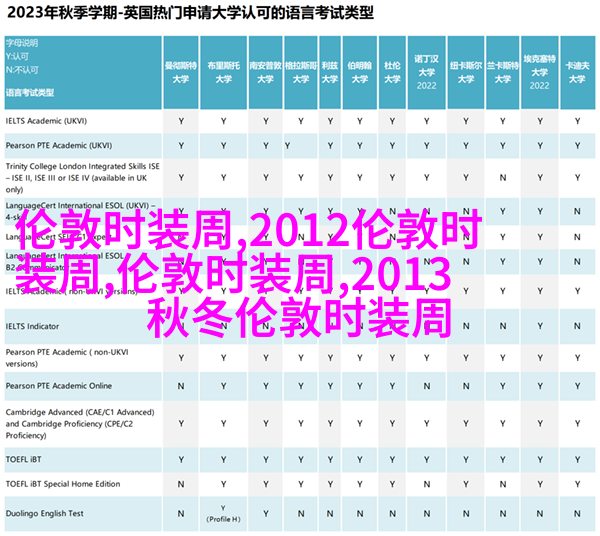Select the 语言考试类型 header label
Image resolution: width=600 pixels, height=536 pixels.
30,93
